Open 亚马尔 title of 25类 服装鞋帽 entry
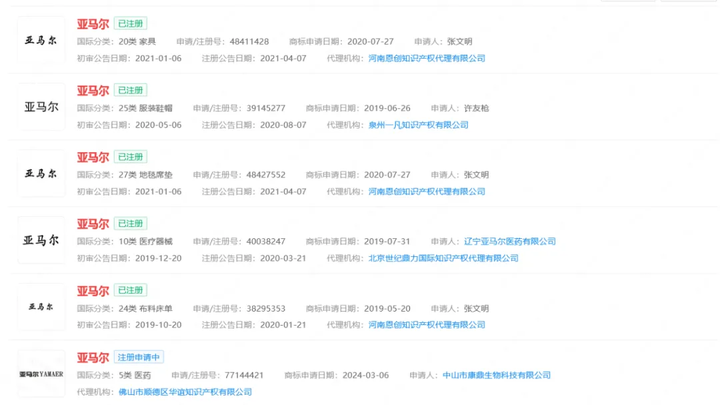Viewport: 720px width, 405px height. click(93, 90)
